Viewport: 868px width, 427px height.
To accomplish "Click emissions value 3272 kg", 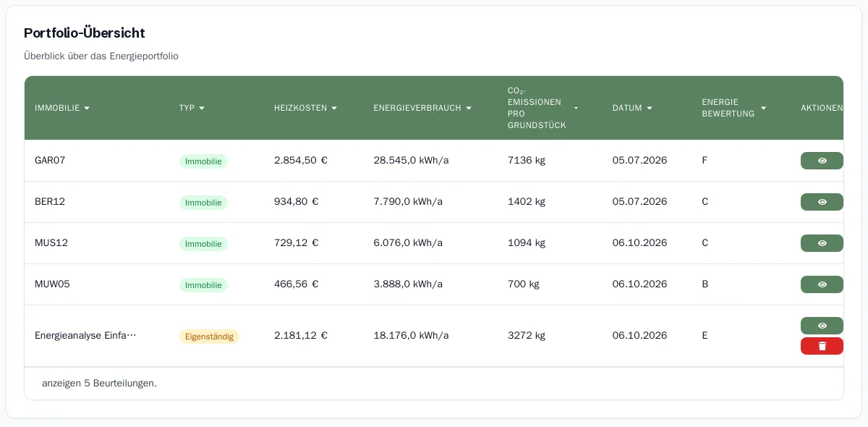I will (x=527, y=336).
